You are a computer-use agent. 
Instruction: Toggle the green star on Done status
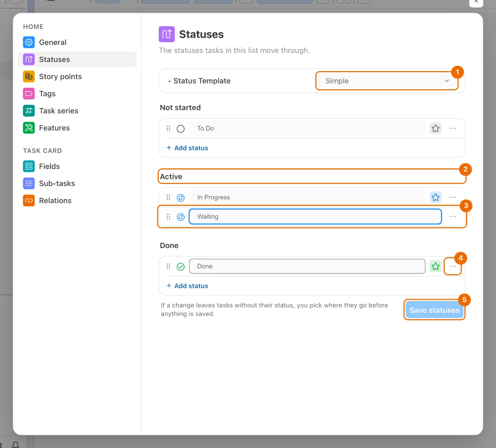click(x=436, y=266)
